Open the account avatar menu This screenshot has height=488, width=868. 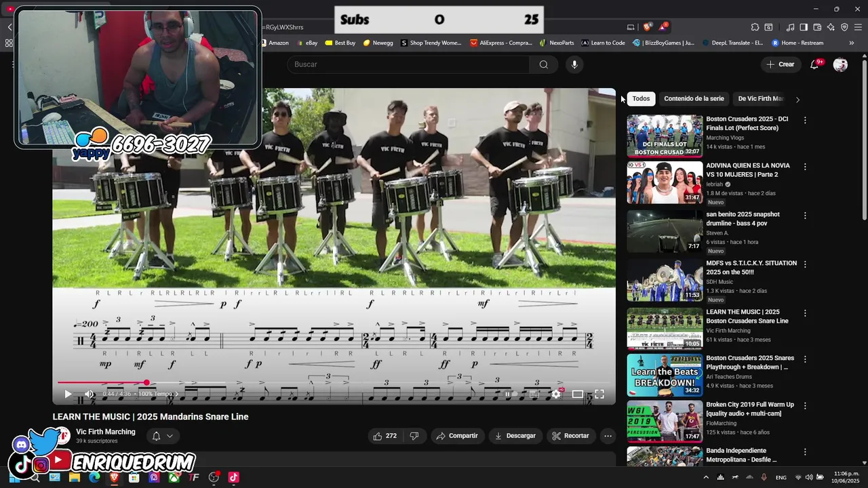pos(840,64)
